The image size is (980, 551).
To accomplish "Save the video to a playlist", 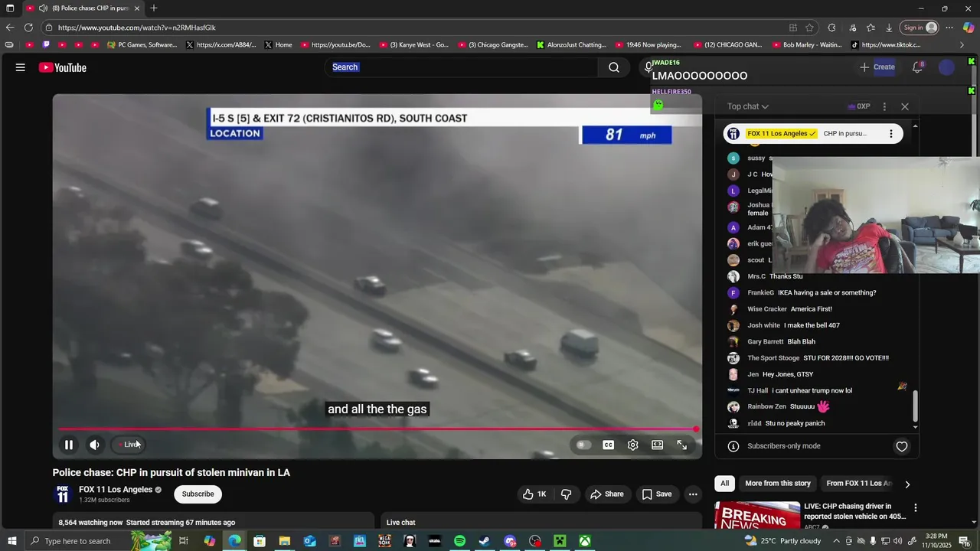I will pyautogui.click(x=657, y=494).
